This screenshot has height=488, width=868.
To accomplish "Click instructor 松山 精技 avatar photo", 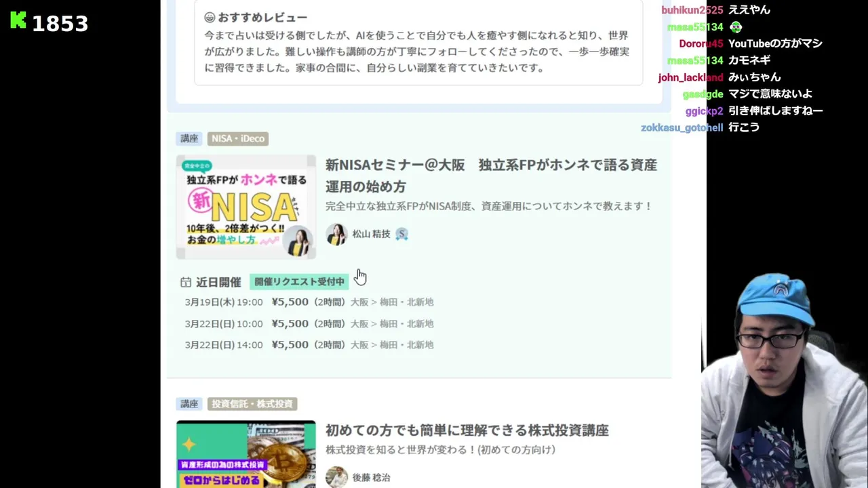I will point(336,234).
